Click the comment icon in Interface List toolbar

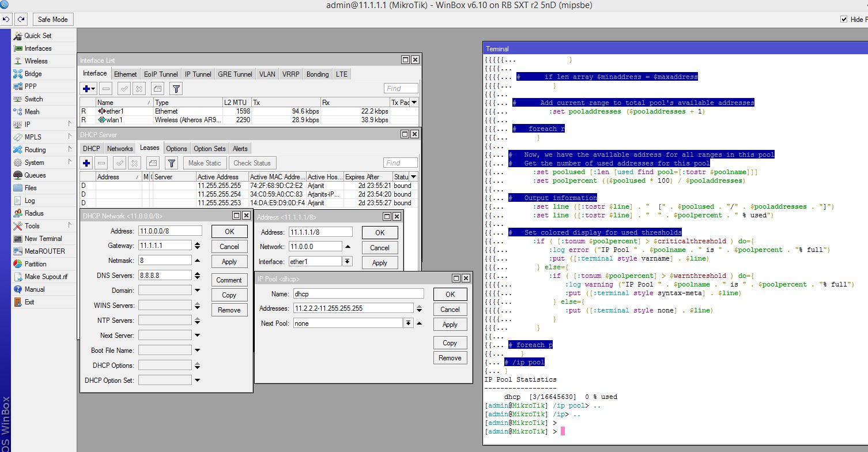[x=157, y=89]
